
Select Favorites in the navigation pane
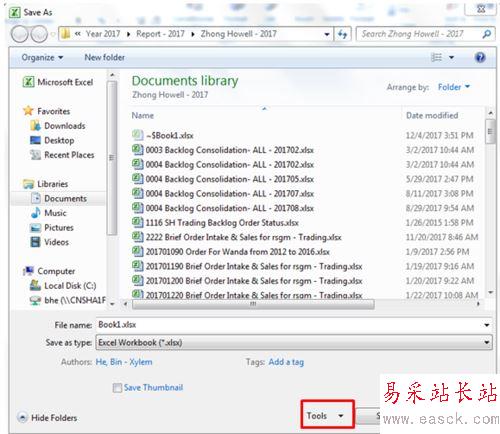click(47, 111)
